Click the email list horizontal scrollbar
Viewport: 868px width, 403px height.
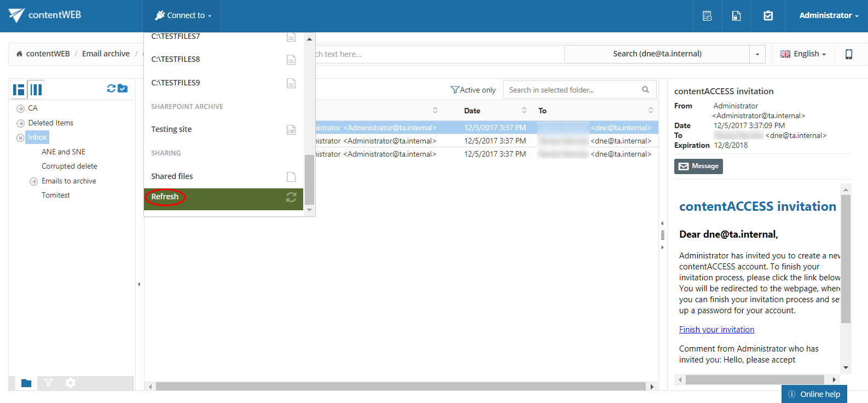click(x=401, y=387)
